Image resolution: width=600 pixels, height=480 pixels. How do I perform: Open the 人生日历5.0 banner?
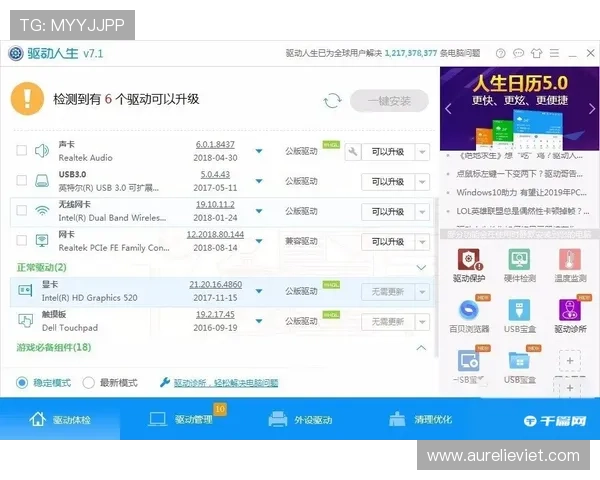519,108
